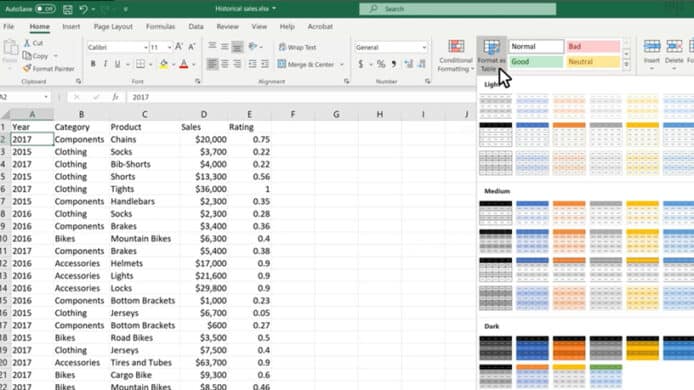Viewport: 694px width, 390px height.
Task: Click Increase Indent icon
Action: pyautogui.click(x=265, y=64)
